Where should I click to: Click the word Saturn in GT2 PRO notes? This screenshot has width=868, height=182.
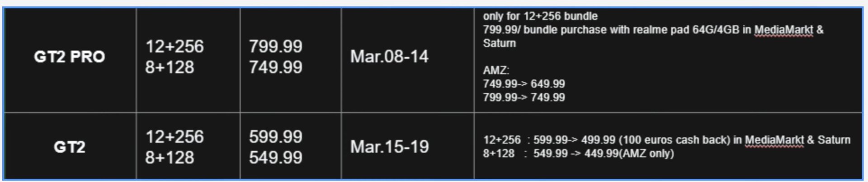[499, 43]
